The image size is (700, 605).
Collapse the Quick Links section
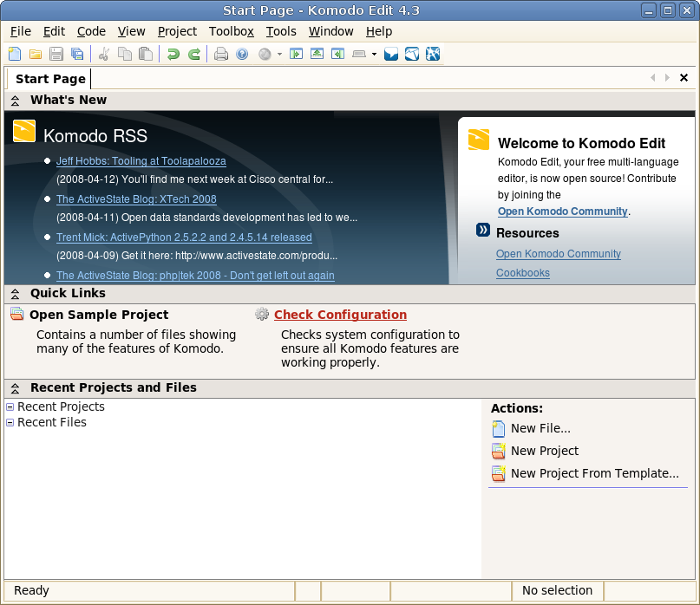pyautogui.click(x=15, y=294)
